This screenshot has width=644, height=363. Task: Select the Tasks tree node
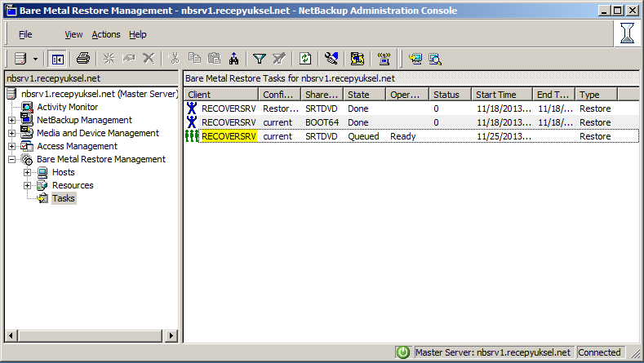pyautogui.click(x=64, y=198)
